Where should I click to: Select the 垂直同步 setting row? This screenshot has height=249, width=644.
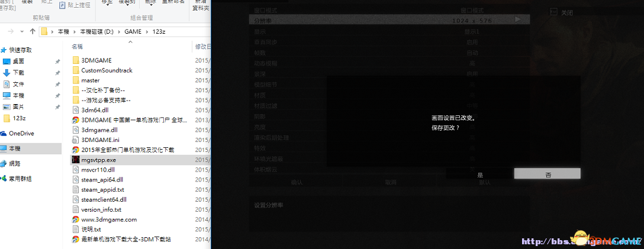pyautogui.click(x=389, y=42)
